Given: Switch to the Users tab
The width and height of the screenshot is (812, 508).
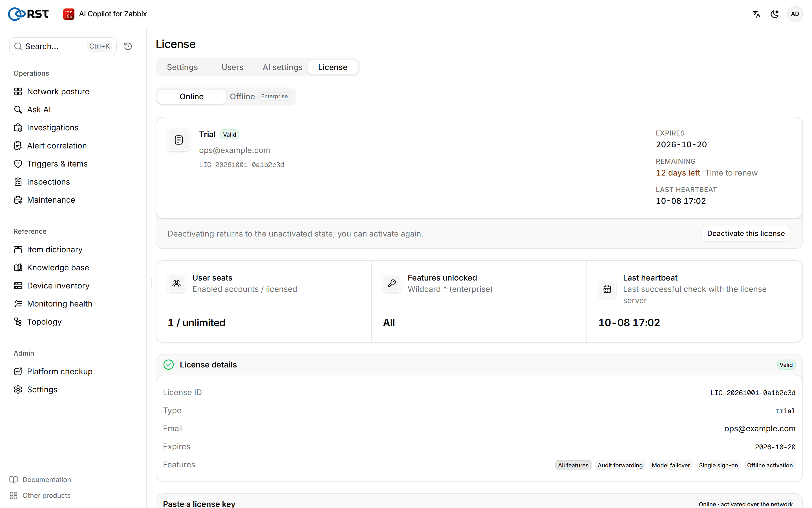Looking at the screenshot, I should (232, 67).
